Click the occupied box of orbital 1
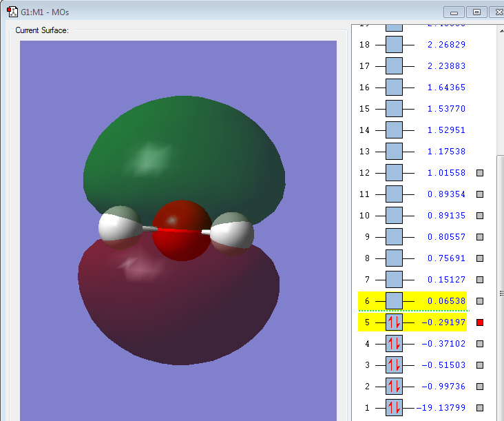 pyautogui.click(x=394, y=408)
